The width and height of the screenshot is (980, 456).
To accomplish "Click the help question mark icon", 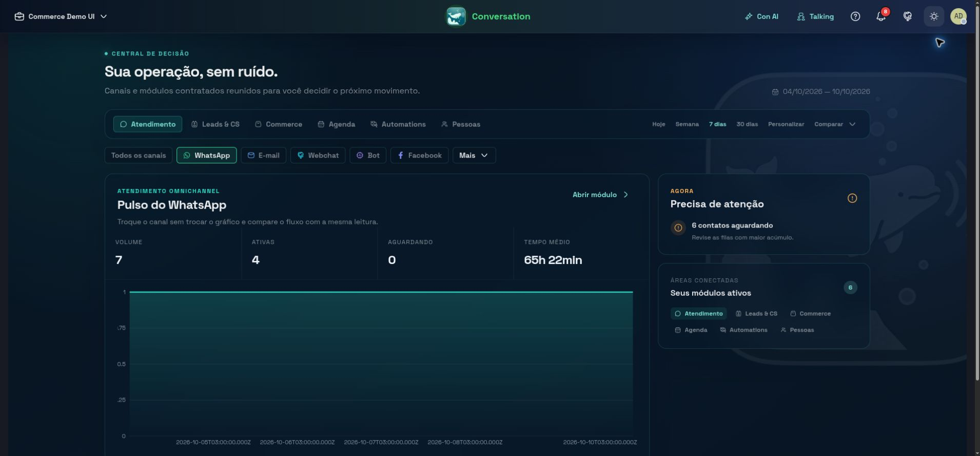I will [855, 16].
